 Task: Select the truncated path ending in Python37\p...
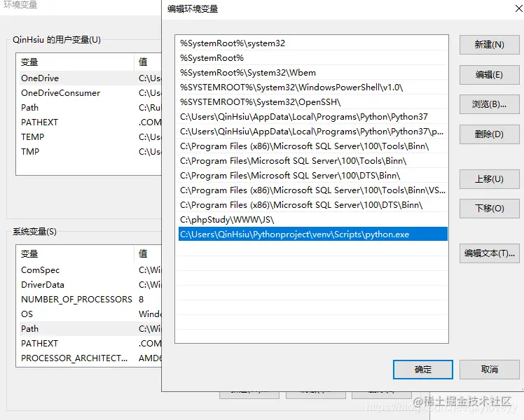click(x=313, y=132)
